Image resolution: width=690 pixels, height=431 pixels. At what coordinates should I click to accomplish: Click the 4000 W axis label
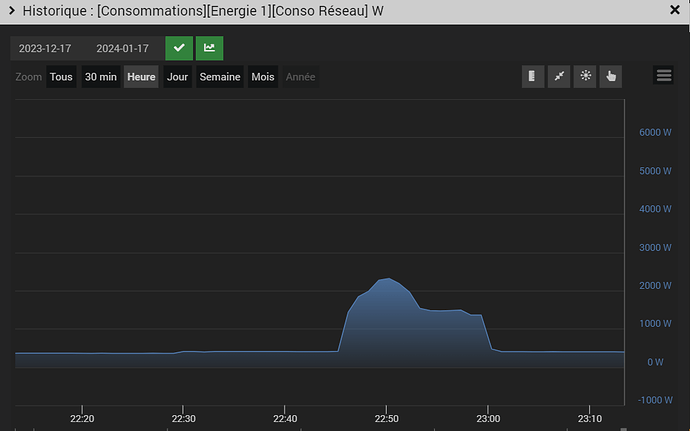[x=655, y=209]
